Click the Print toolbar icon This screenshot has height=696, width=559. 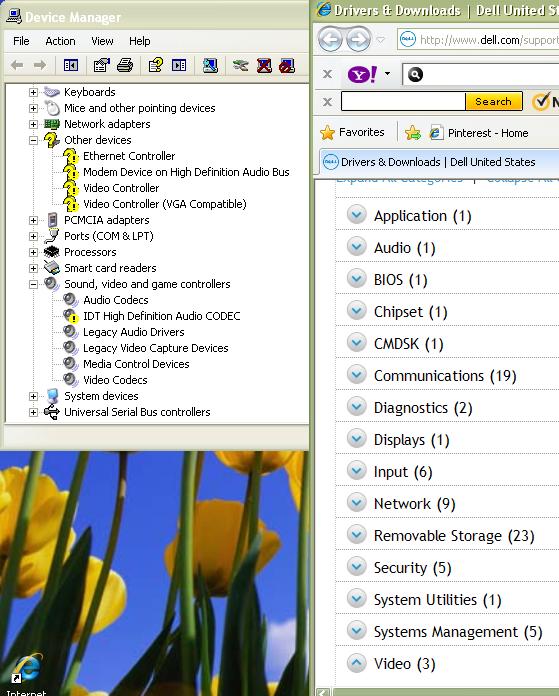click(x=125, y=66)
